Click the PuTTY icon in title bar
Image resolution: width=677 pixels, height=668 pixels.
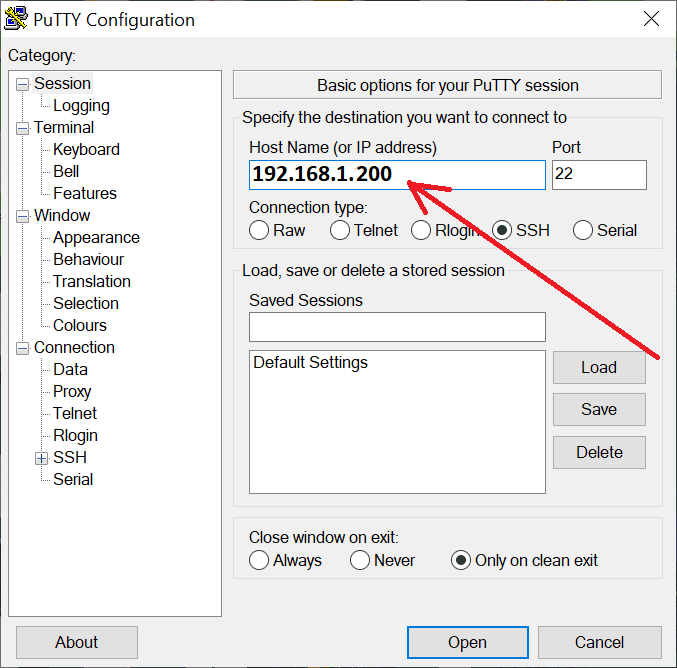[x=17, y=19]
